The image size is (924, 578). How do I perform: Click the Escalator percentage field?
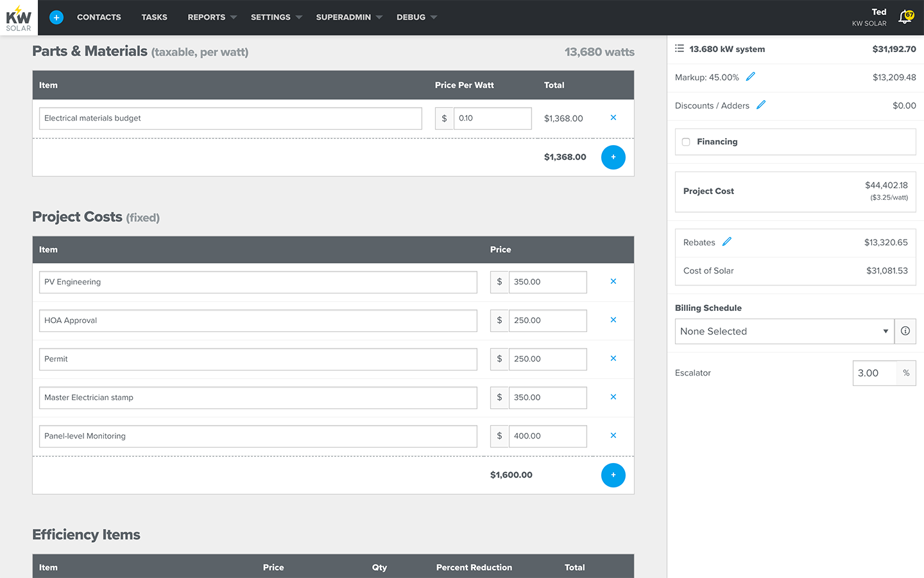[874, 373]
